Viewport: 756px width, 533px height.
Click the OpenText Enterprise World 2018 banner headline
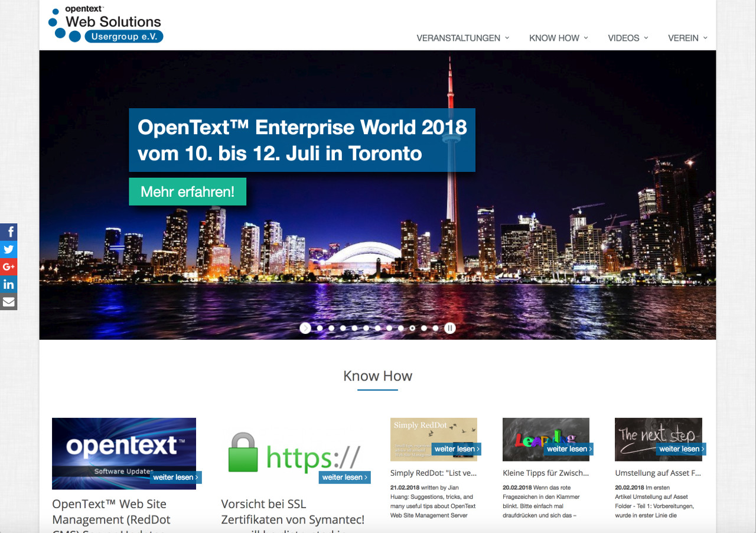(302, 140)
